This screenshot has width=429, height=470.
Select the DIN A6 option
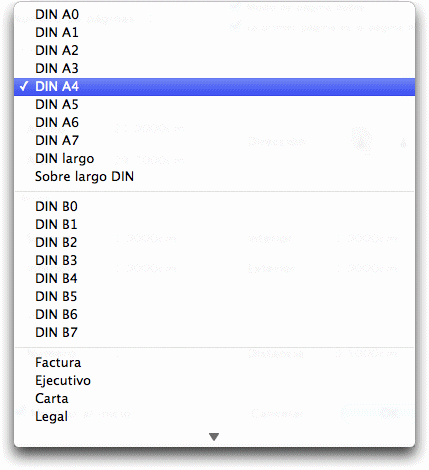click(214, 123)
